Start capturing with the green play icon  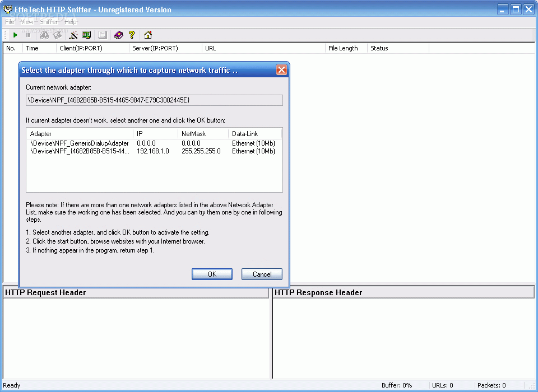pyautogui.click(x=15, y=35)
